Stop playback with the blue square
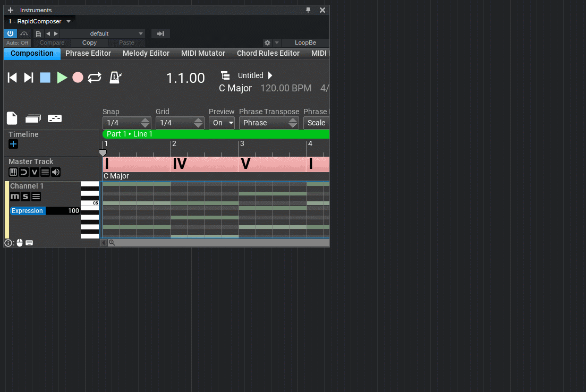This screenshot has height=392, width=586. pyautogui.click(x=45, y=78)
